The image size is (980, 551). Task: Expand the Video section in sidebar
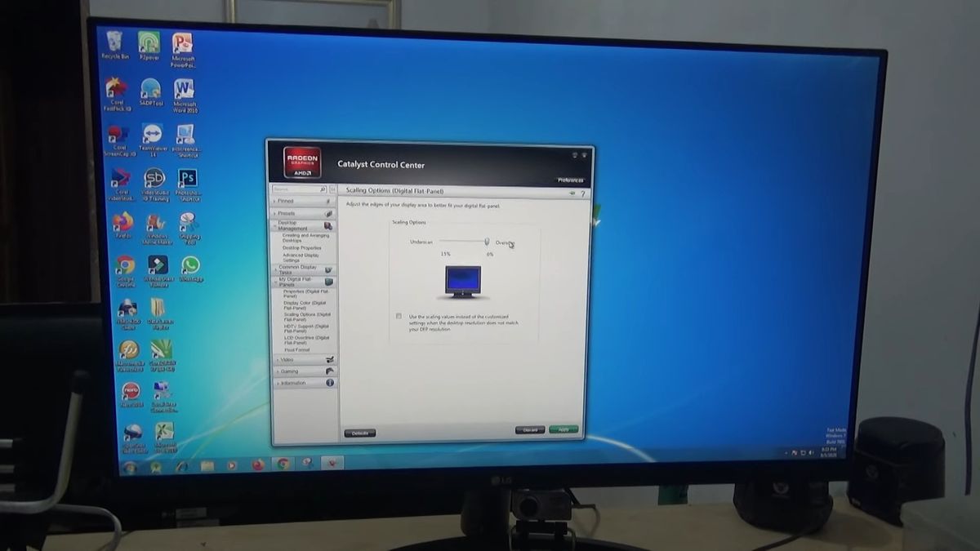click(x=305, y=359)
